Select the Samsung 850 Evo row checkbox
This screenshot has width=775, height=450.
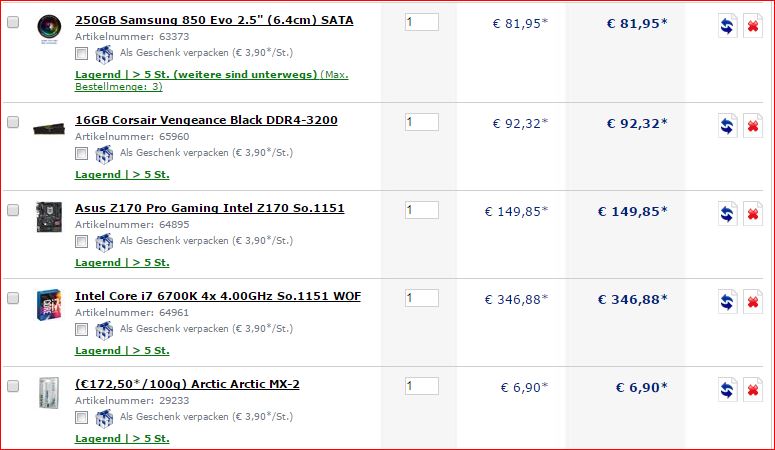click(x=13, y=22)
